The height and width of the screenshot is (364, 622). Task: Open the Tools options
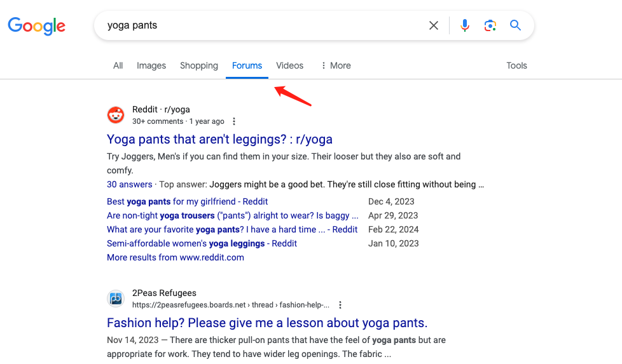click(516, 65)
